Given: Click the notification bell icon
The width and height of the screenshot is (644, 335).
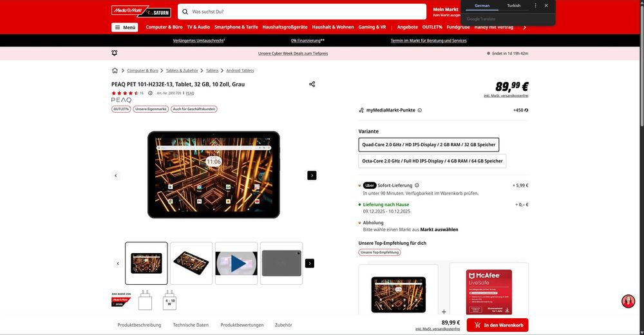Looking at the screenshot, I should click(x=115, y=53).
